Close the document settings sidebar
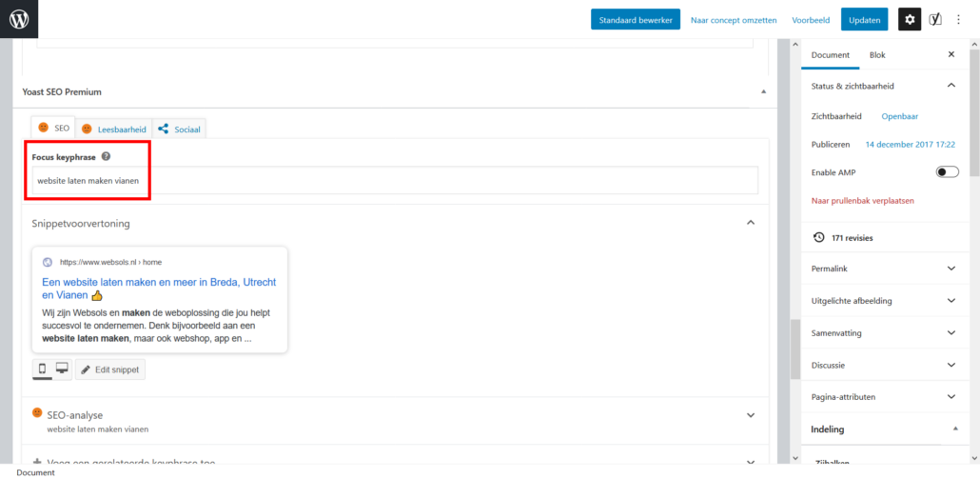 point(951,55)
